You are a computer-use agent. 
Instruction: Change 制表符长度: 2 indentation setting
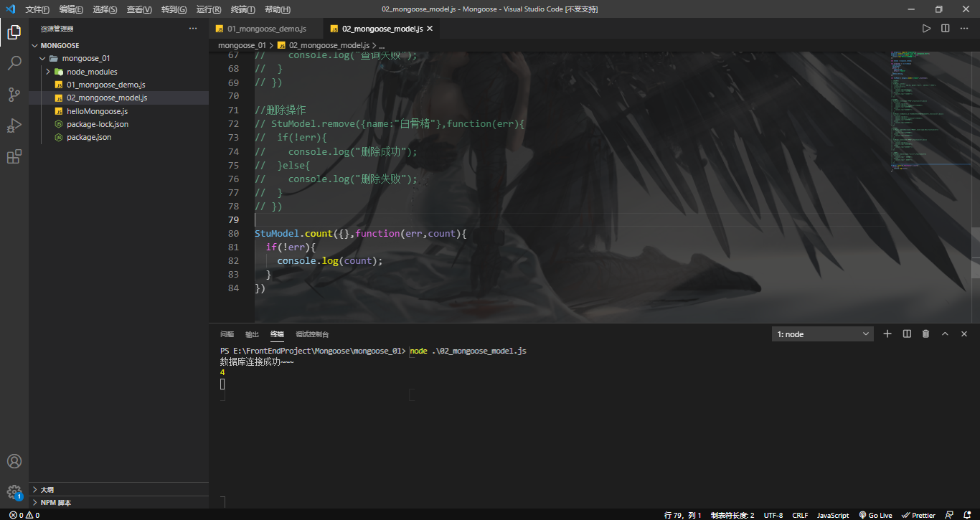732,515
